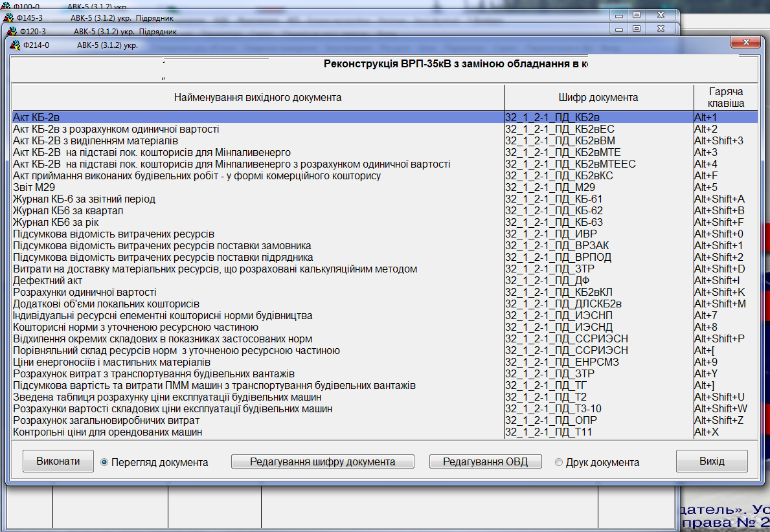Click the Ф120-3 window icon
Viewport: 770px width, 532px height.
point(11,31)
